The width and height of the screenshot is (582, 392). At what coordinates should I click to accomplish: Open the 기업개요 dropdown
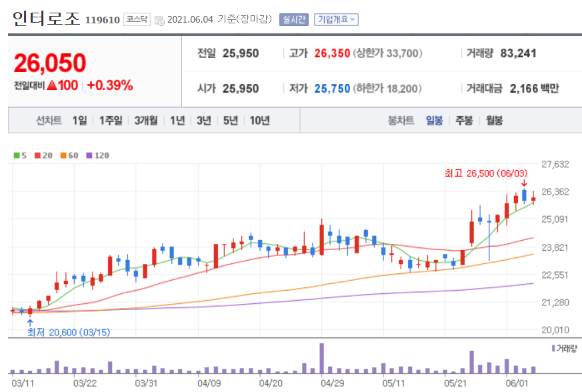(336, 19)
